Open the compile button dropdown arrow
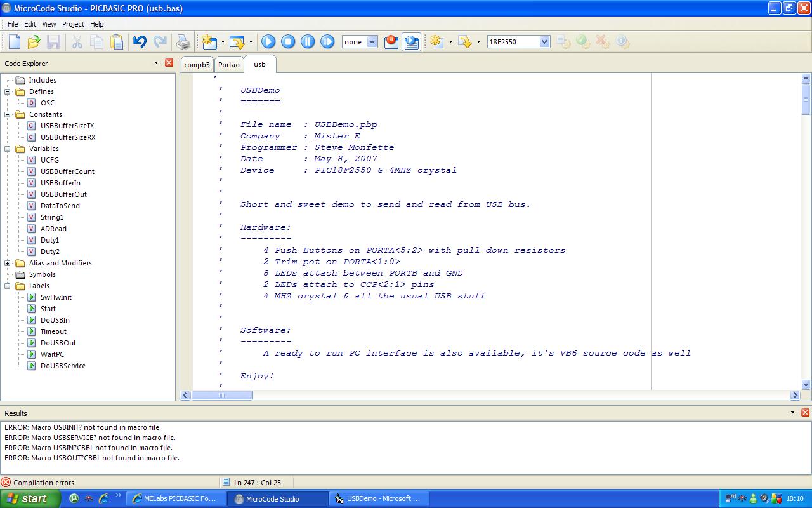Image resolution: width=812 pixels, height=508 pixels. click(223, 42)
